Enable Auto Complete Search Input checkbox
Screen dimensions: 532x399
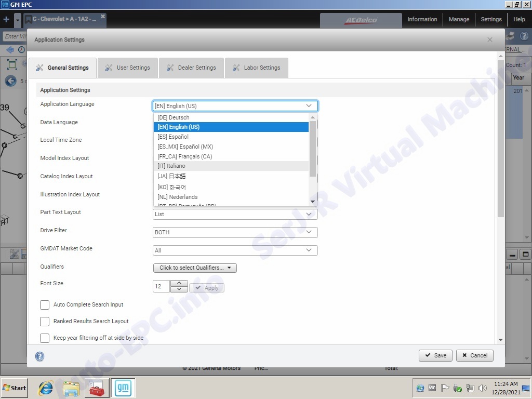[45, 304]
